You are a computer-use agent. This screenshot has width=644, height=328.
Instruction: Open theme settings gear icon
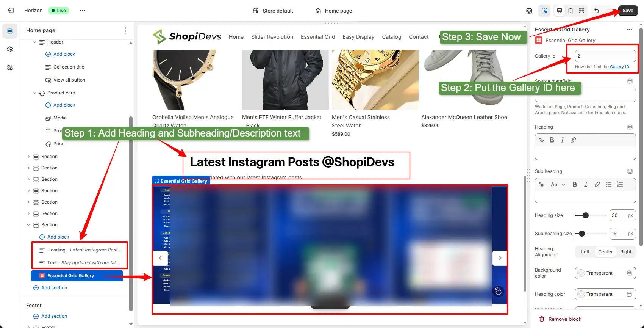(10, 49)
